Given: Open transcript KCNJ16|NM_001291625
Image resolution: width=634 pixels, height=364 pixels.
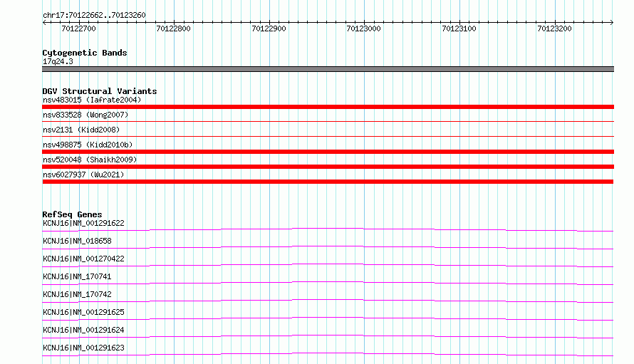Looking at the screenshot, I should click(83, 312).
